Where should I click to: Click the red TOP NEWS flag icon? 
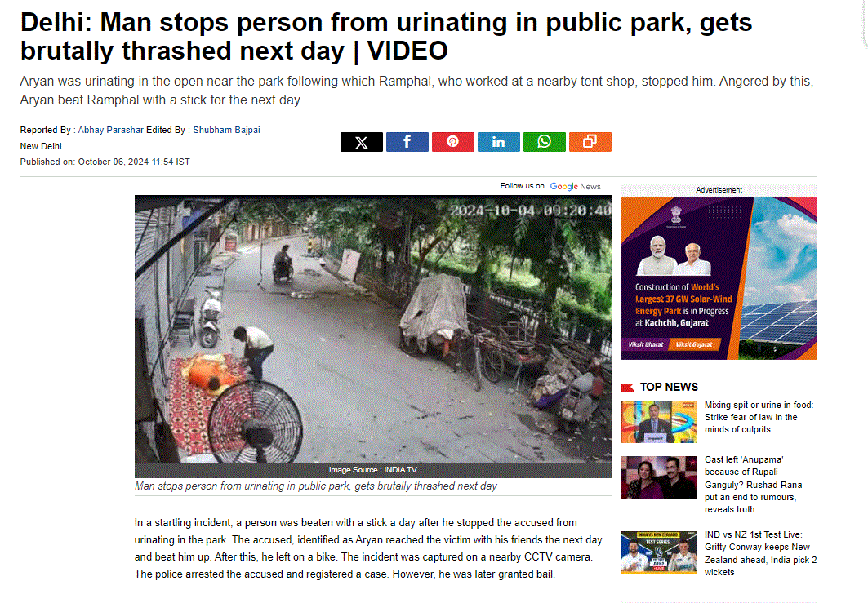click(x=627, y=388)
